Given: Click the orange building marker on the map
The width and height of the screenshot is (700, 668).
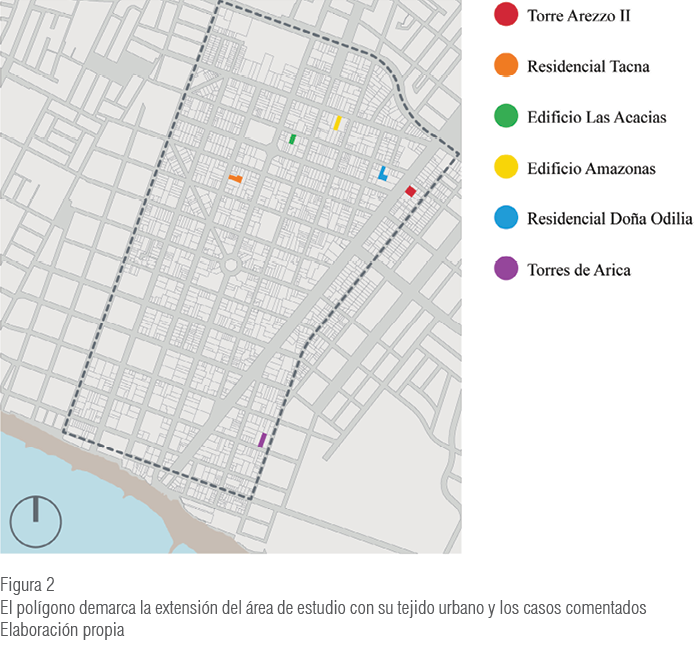Looking at the screenshot, I should point(235,179).
